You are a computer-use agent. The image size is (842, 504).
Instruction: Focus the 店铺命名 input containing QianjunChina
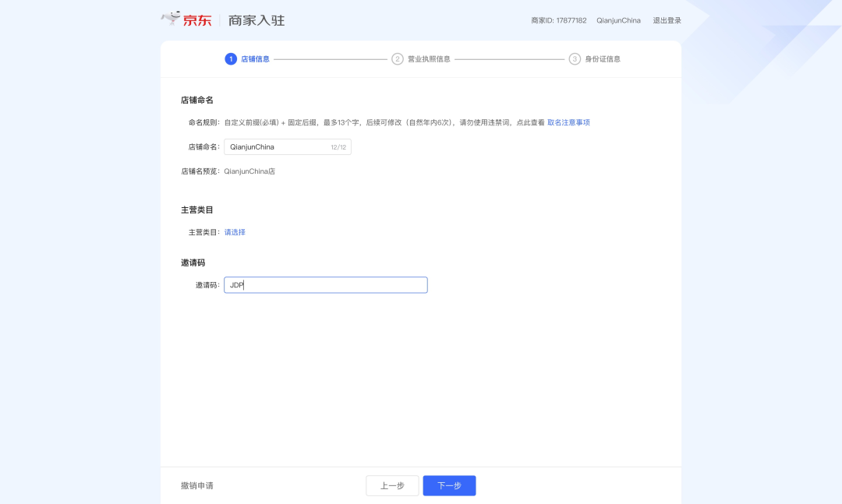click(x=277, y=146)
